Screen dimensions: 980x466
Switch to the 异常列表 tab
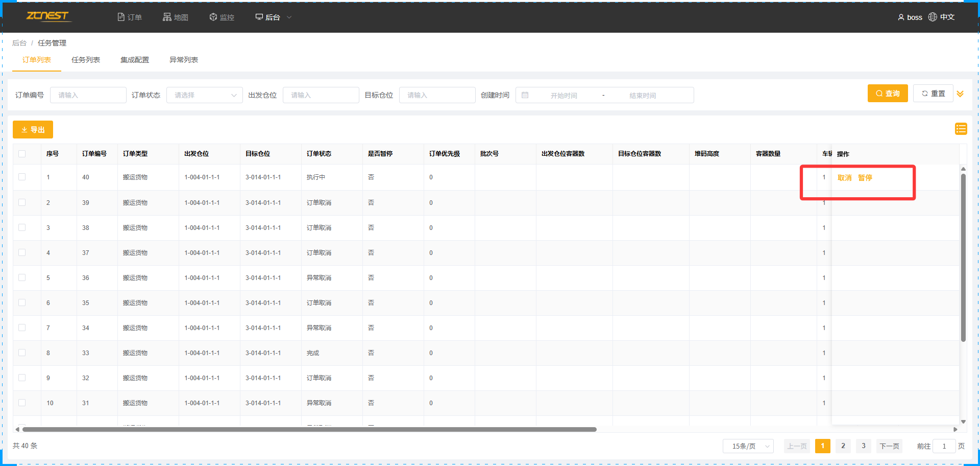click(x=184, y=60)
